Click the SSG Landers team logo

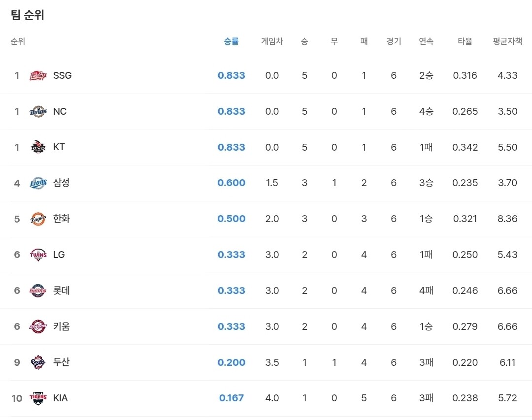point(38,75)
